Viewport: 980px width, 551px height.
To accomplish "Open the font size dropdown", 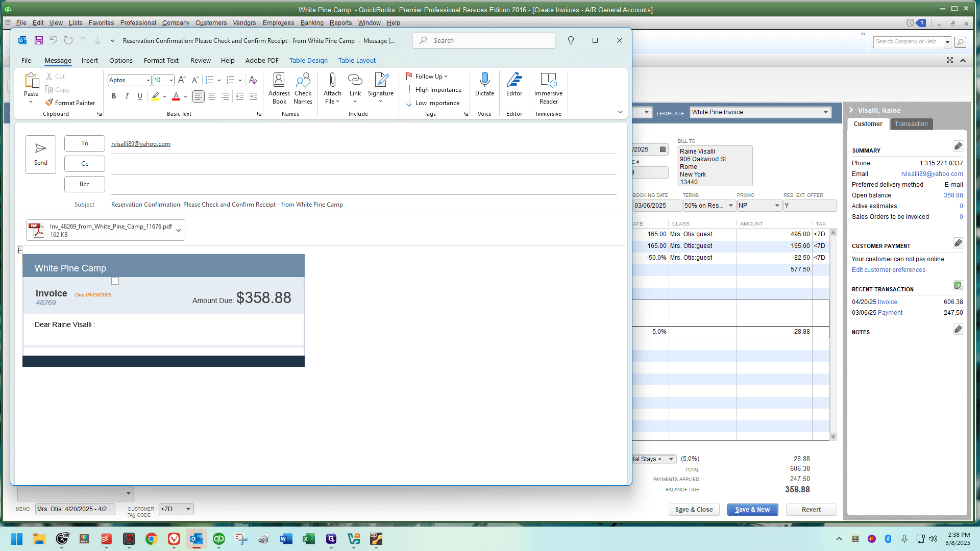I will point(171,80).
